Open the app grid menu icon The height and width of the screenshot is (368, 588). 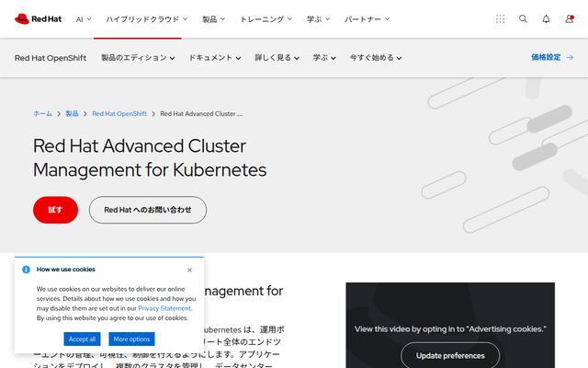(x=500, y=18)
